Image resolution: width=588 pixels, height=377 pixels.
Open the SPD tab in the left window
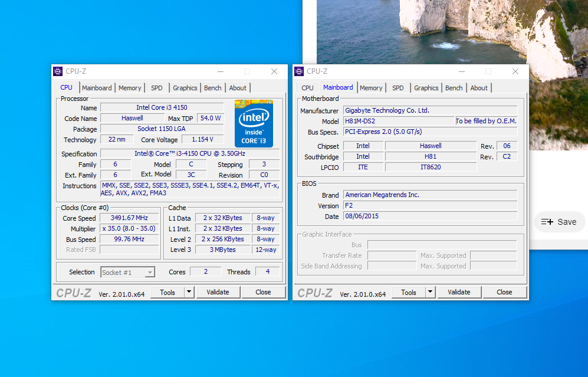157,88
